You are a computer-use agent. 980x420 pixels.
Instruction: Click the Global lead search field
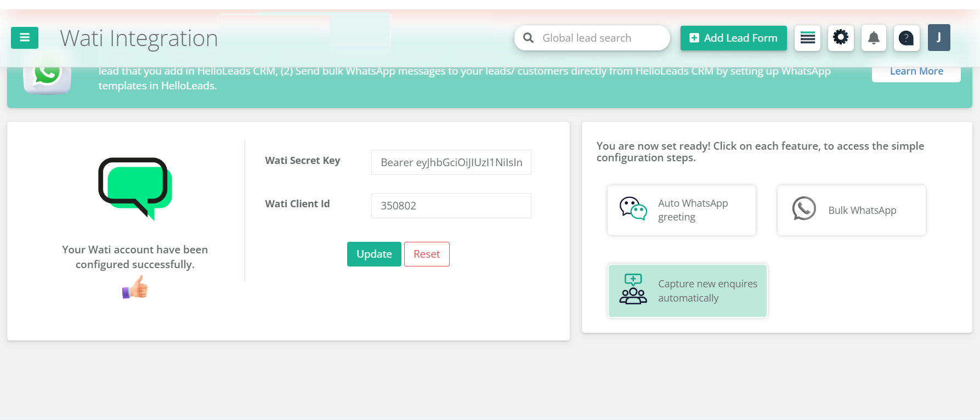592,38
